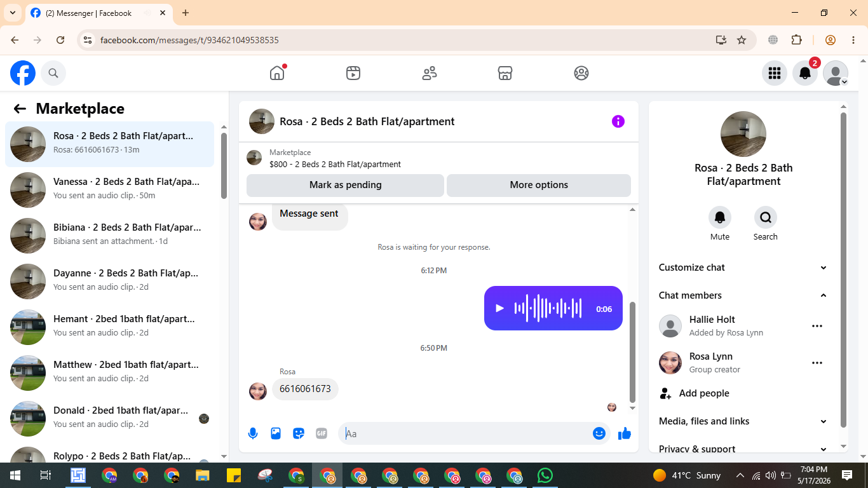868x488 pixels.
Task: Open File Explorer from the taskbar
Action: point(203,475)
